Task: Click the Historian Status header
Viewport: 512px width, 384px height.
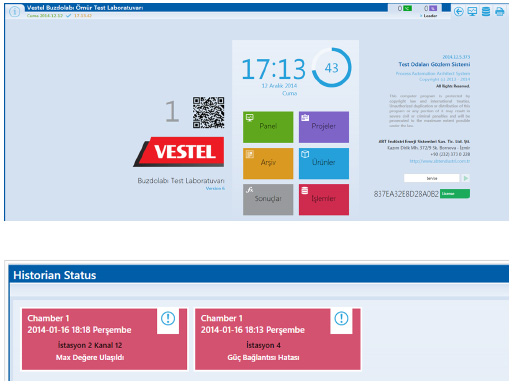Action: tap(55, 275)
